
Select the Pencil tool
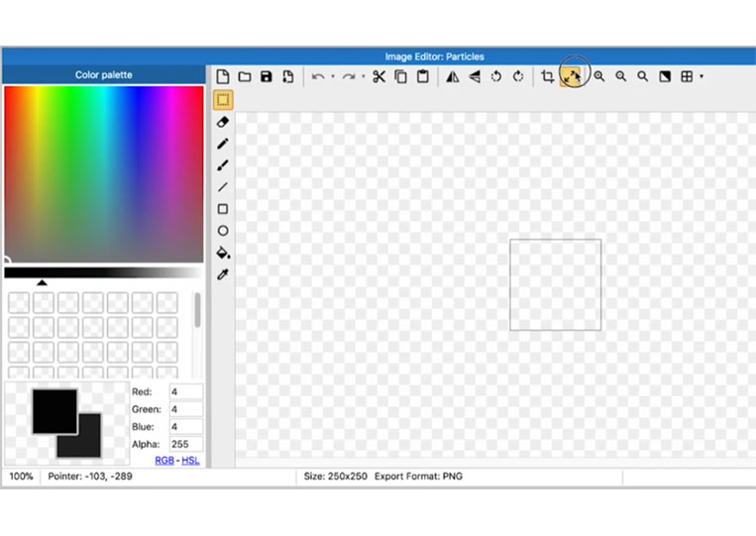pos(223,144)
